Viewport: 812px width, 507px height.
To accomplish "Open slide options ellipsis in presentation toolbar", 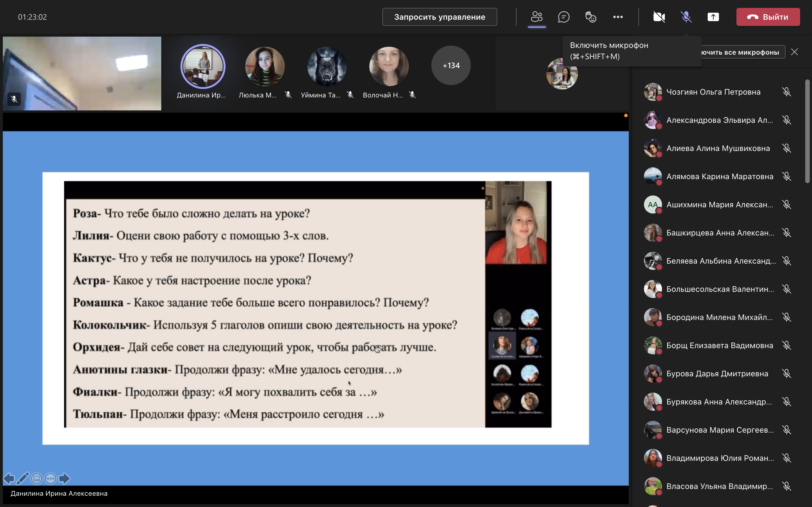I will pyautogui.click(x=51, y=479).
